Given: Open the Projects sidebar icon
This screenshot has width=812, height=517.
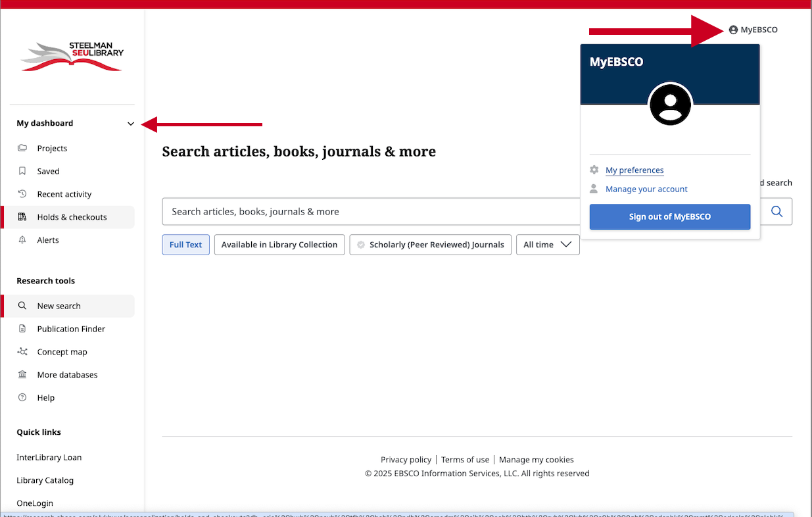Looking at the screenshot, I should point(22,148).
